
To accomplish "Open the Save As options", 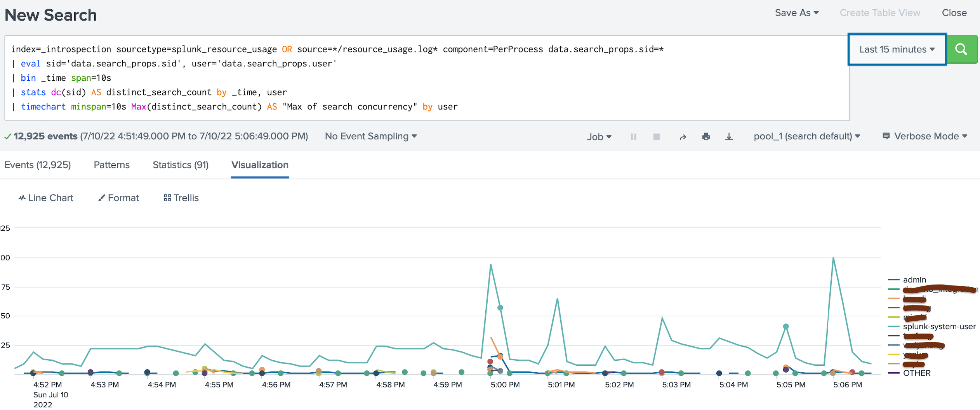I will (x=797, y=12).
